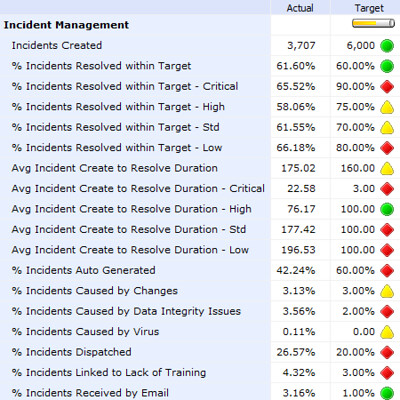This screenshot has width=400, height=400.
Task: Click green circle for Resolve Duration - High row
Action: pyautogui.click(x=387, y=209)
